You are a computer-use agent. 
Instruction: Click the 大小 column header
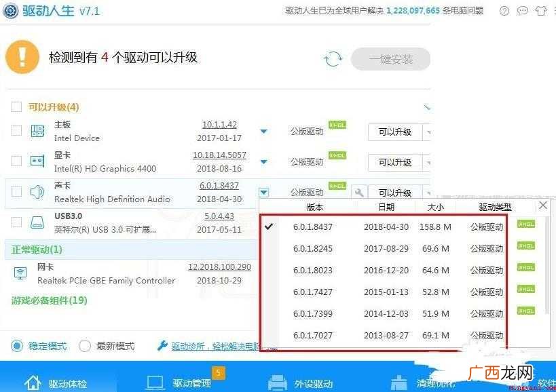(x=435, y=207)
